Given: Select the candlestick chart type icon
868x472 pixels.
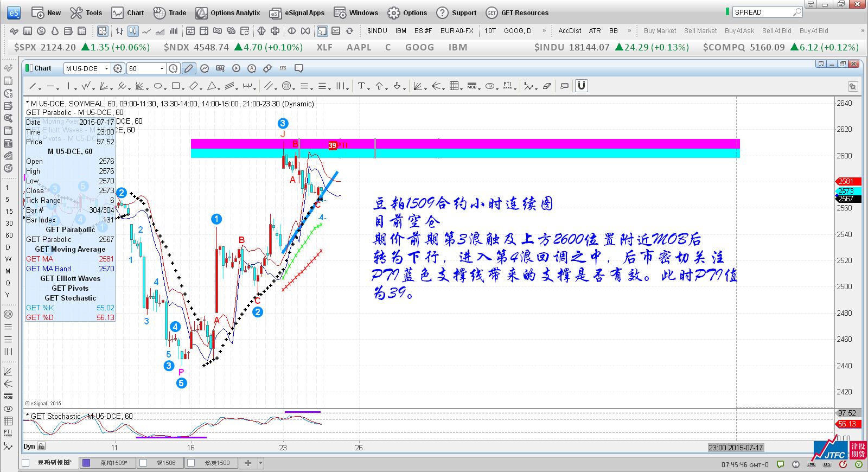Looking at the screenshot, I should (133, 31).
